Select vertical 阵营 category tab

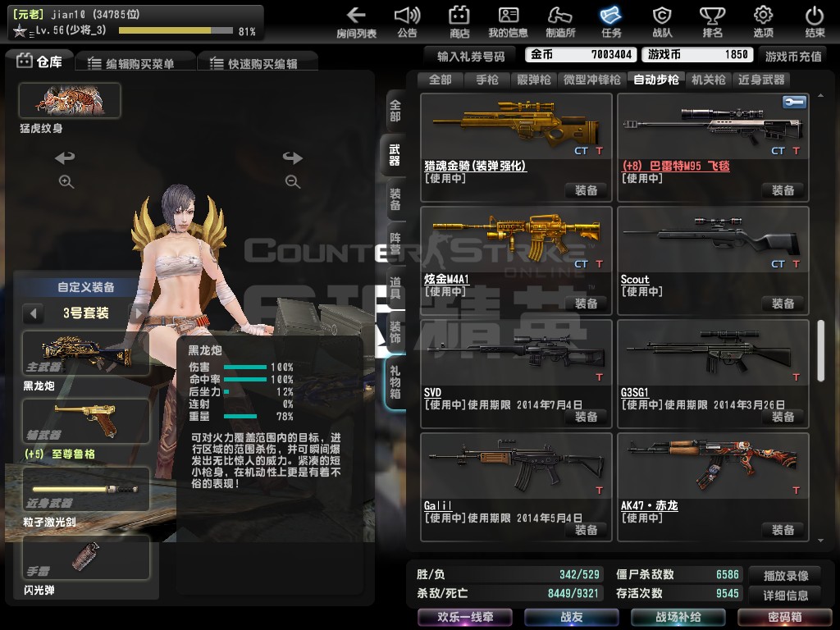[x=395, y=244]
